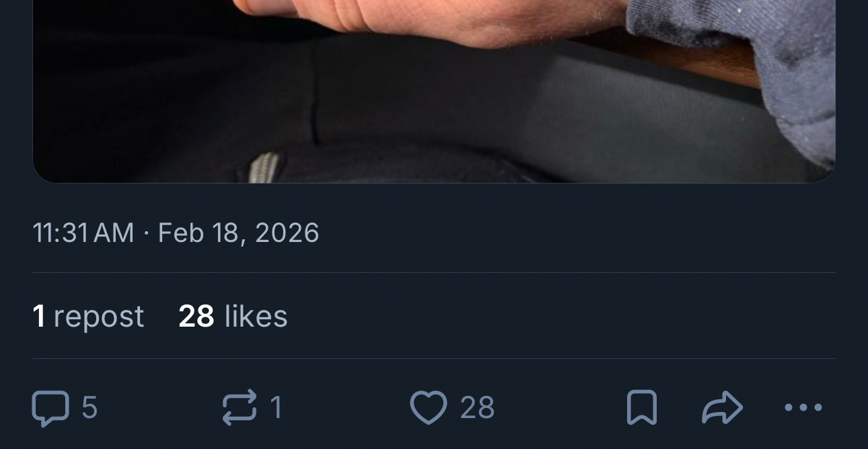Click the 11:31 AM post time
This screenshot has height=449, width=868.
pos(83,233)
